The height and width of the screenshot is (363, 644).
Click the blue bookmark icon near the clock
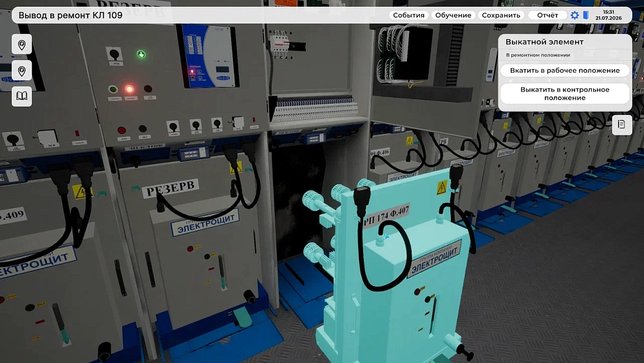pyautogui.click(x=585, y=15)
